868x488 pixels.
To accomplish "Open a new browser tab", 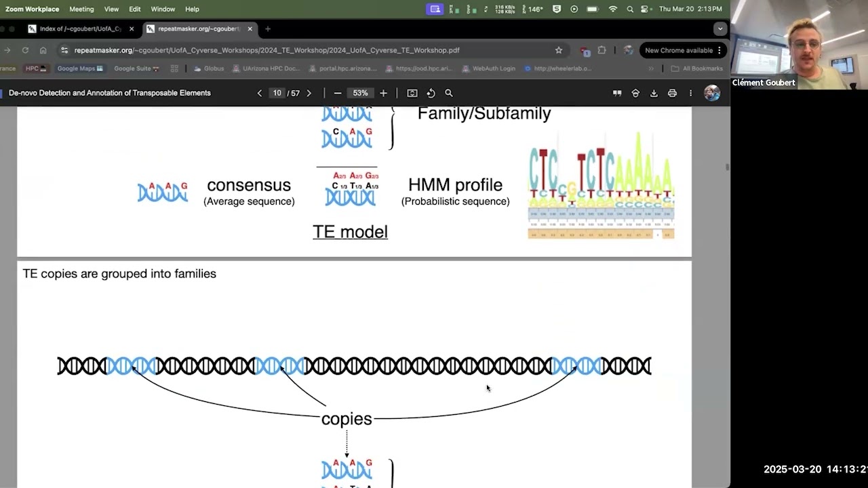I will click(268, 28).
